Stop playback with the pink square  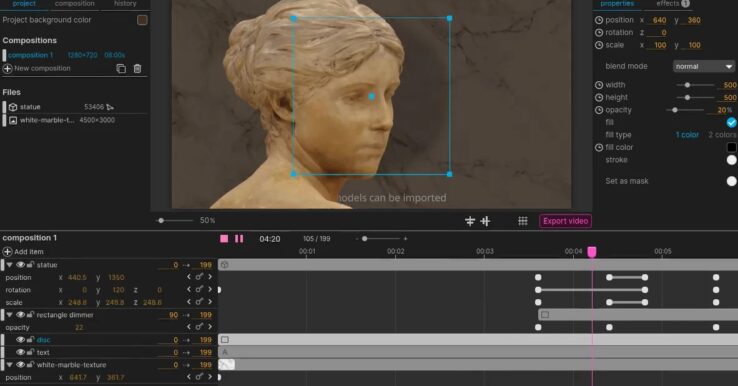click(224, 239)
